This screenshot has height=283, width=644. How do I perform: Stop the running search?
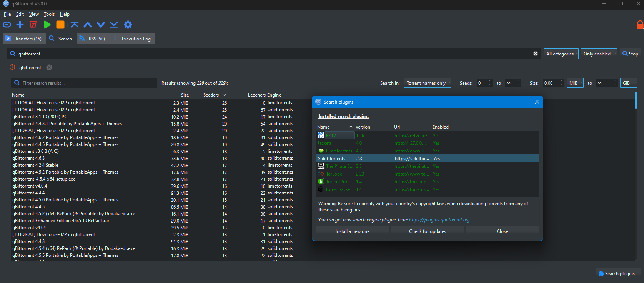coord(631,54)
